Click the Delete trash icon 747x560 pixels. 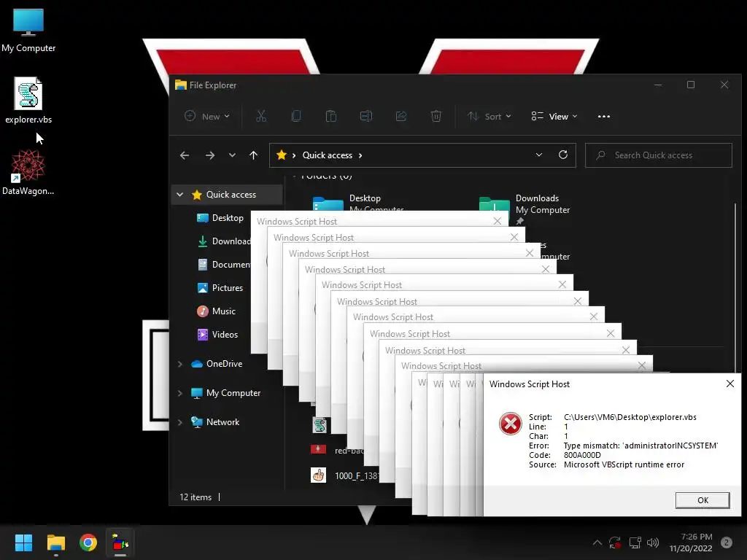point(436,116)
